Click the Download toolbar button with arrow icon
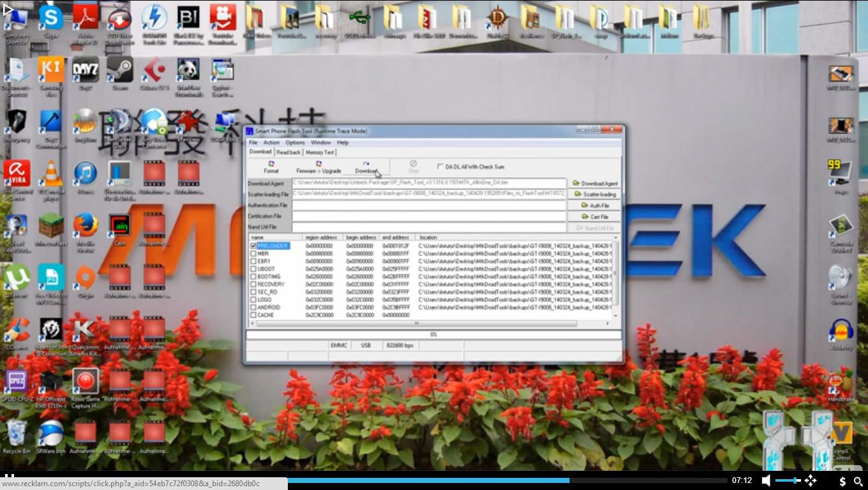Image resolution: width=868 pixels, height=490 pixels. [x=366, y=167]
